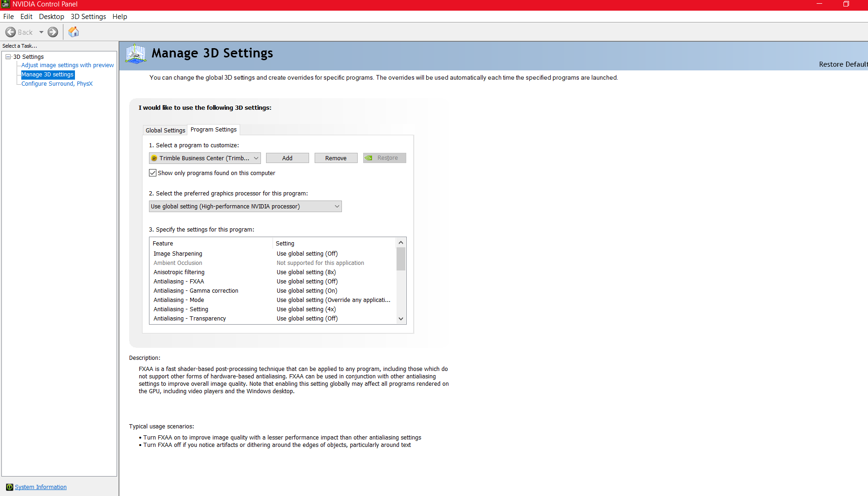This screenshot has width=868, height=496.
Task: Collapse the 3D Settings tree node
Action: [8, 57]
